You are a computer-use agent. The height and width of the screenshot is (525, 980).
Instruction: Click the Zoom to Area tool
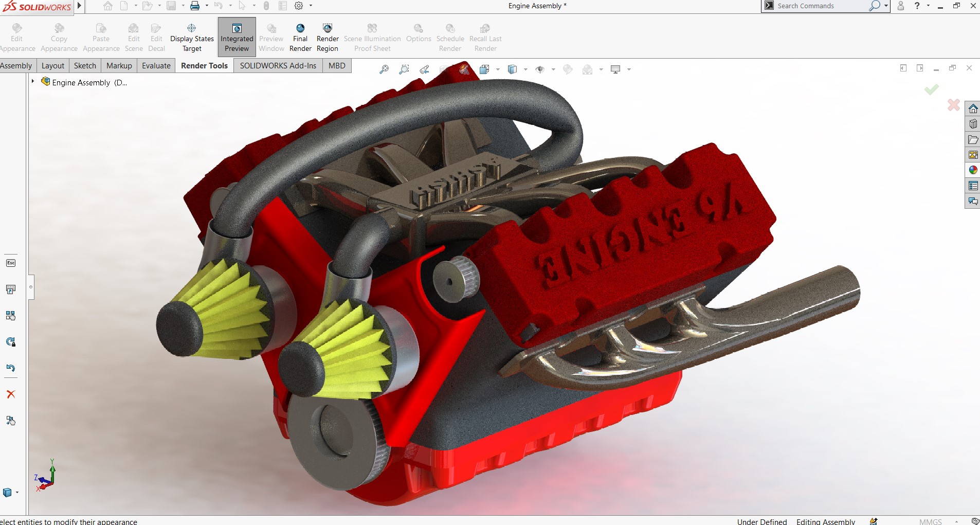click(404, 69)
